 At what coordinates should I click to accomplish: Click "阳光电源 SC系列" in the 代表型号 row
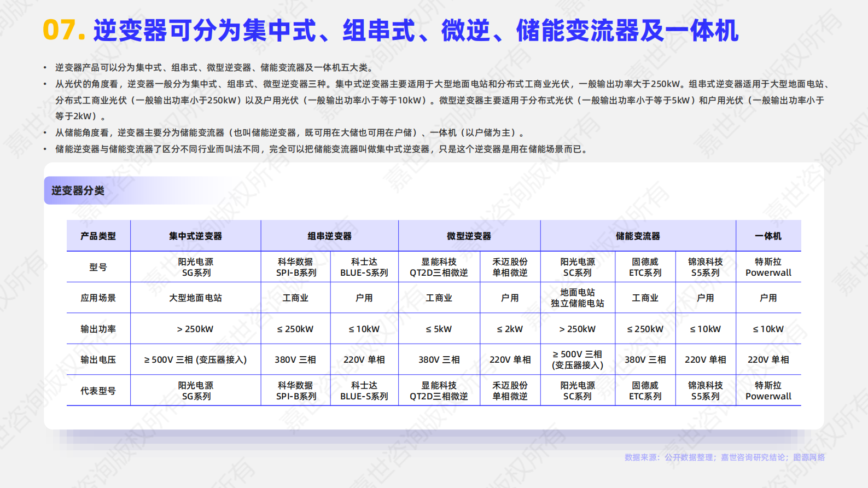[x=578, y=391]
